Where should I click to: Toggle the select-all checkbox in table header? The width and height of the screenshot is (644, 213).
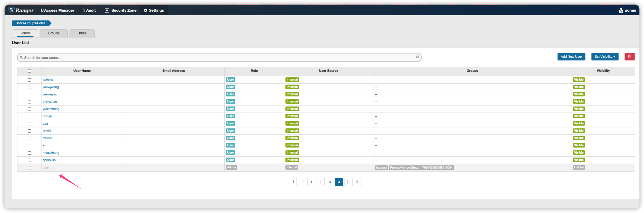tap(29, 71)
